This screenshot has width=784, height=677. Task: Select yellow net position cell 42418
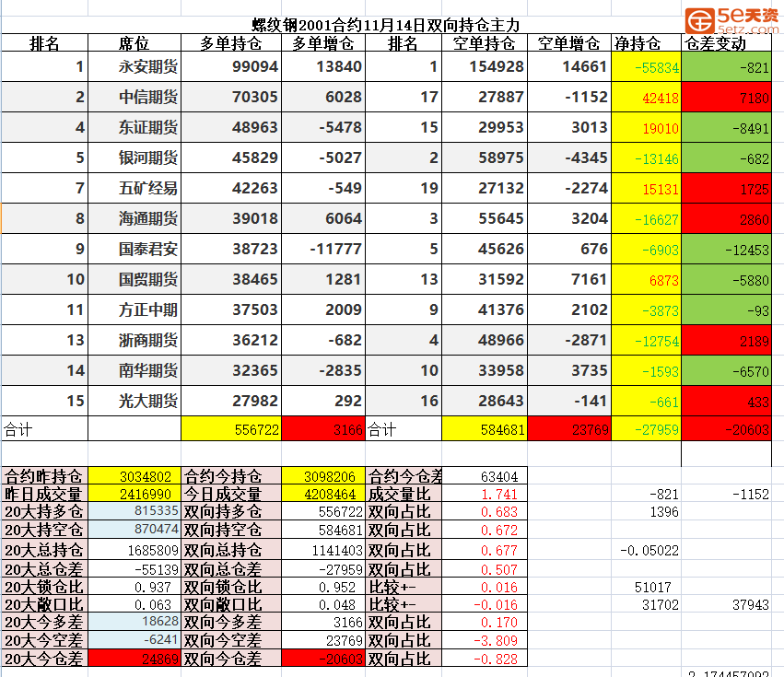(x=647, y=97)
